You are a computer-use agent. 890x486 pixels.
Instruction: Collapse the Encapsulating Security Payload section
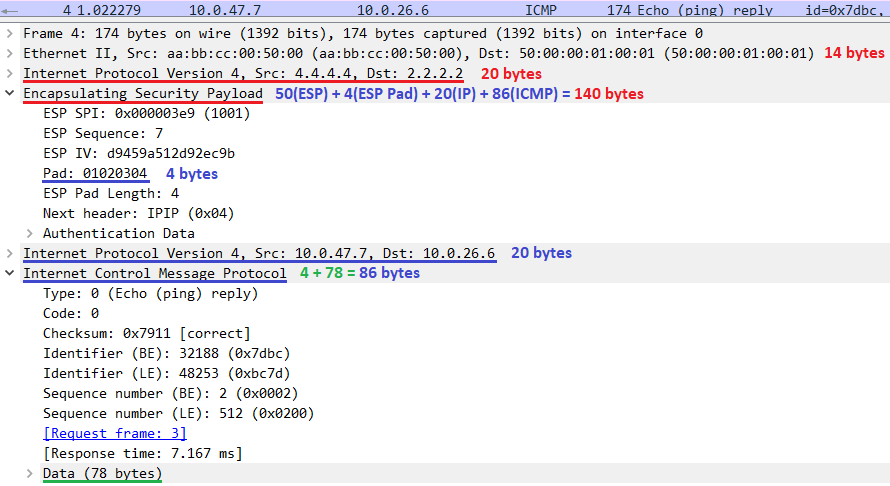point(10,93)
